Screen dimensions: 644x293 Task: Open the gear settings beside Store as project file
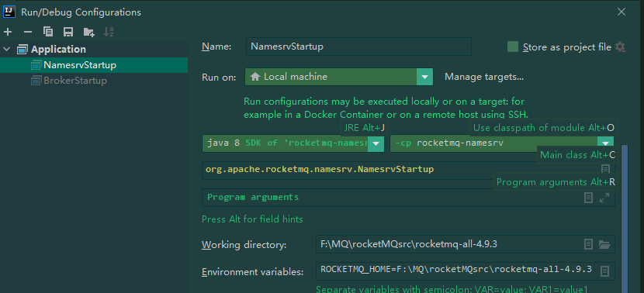[x=620, y=47]
